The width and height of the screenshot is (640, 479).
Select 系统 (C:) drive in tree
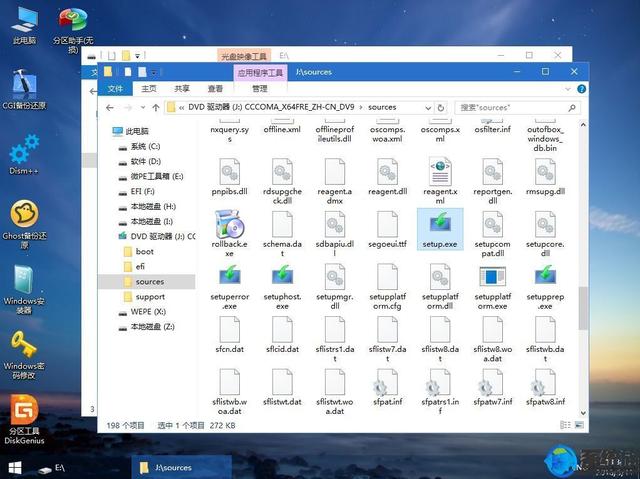click(139, 146)
